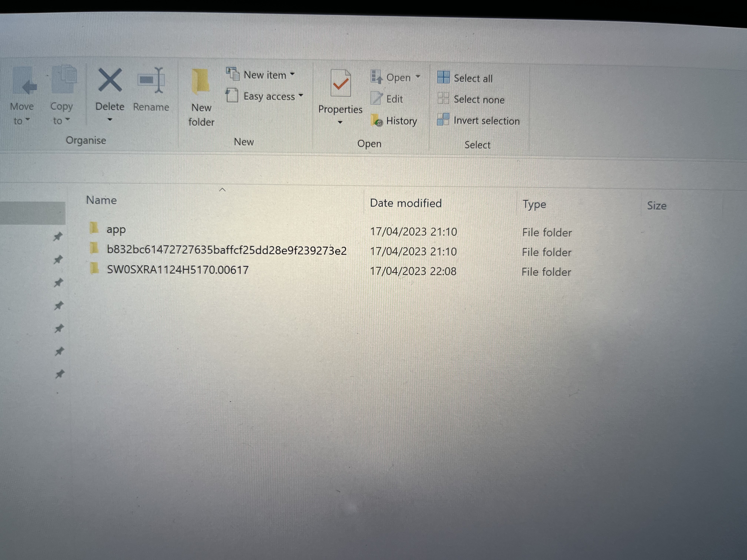Screen dimensions: 747x560
Task: Open the New item dropdown
Action: 293,74
